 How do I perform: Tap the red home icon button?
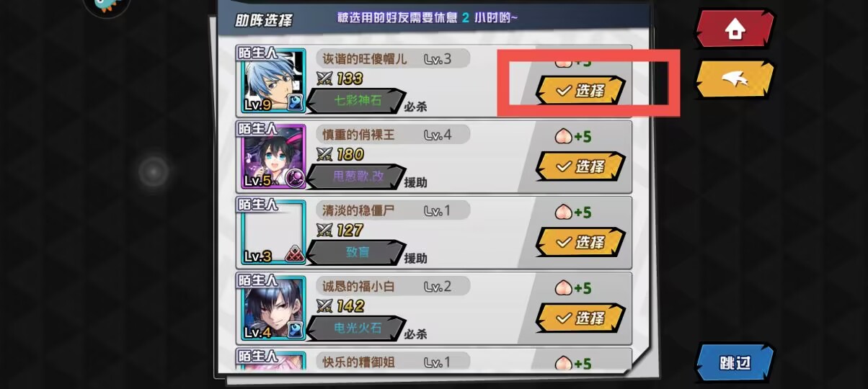coord(735,30)
